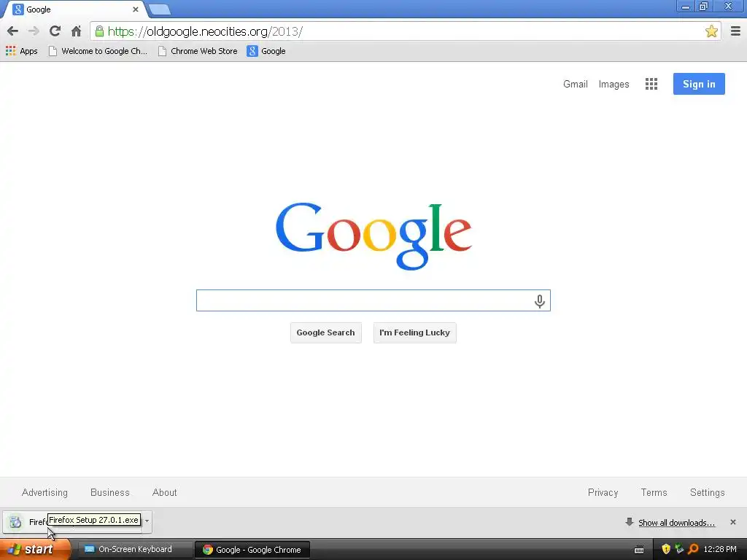Open the Business footer link
Screen dimensions: 747x560
coord(110,492)
